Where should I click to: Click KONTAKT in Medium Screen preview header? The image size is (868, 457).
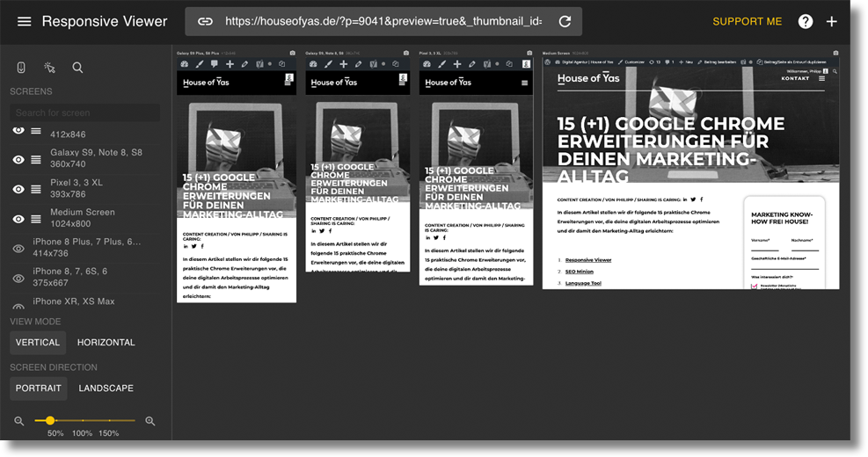coord(795,78)
